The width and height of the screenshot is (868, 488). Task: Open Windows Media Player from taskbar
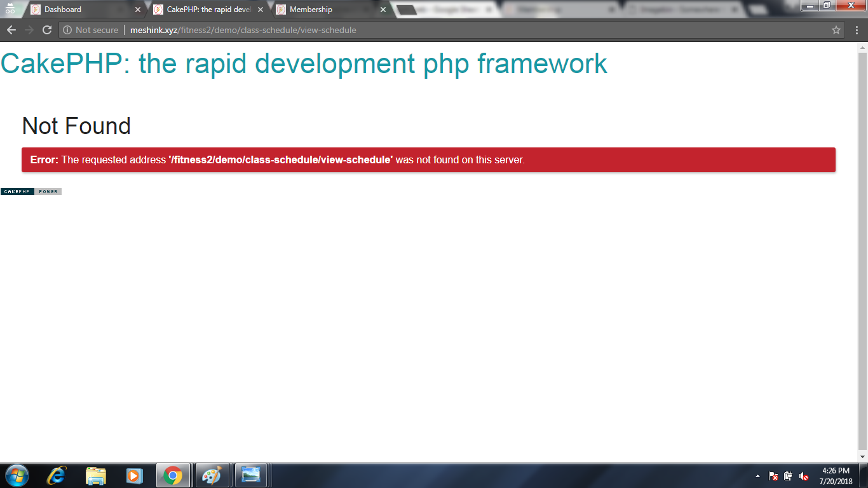(x=133, y=475)
